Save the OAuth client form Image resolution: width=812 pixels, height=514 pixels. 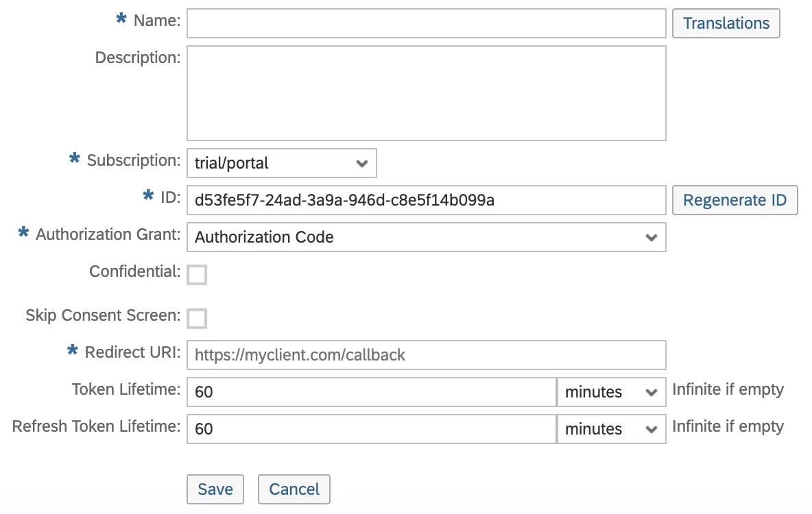tap(215, 489)
